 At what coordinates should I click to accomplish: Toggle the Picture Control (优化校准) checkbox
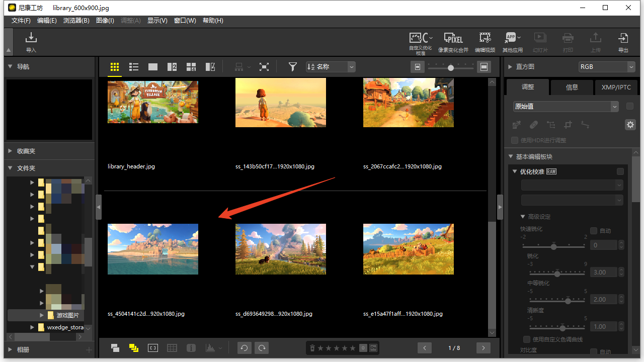click(620, 171)
